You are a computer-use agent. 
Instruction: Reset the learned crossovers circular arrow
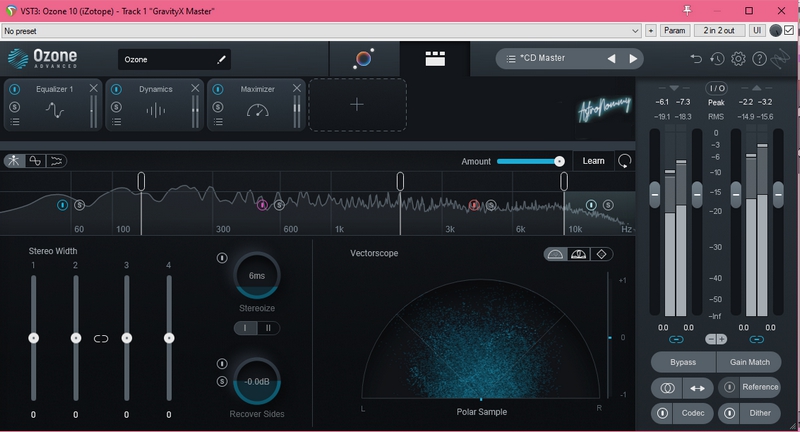coord(624,161)
